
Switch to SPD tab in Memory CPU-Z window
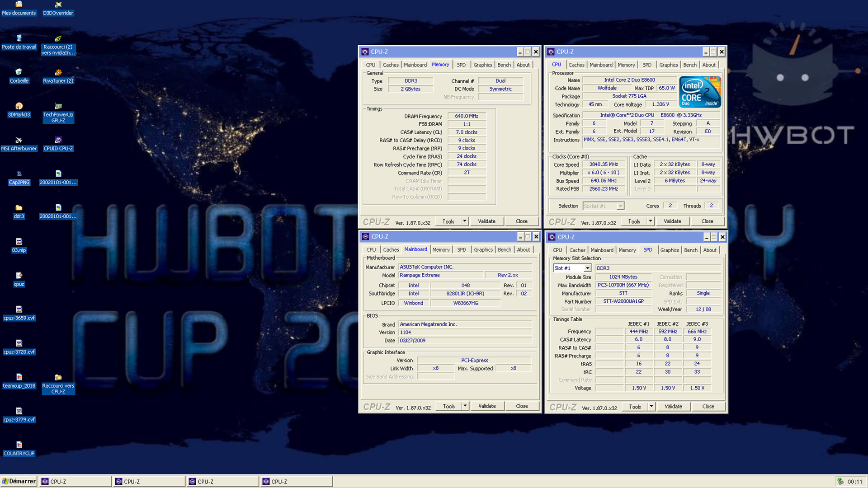[461, 65]
